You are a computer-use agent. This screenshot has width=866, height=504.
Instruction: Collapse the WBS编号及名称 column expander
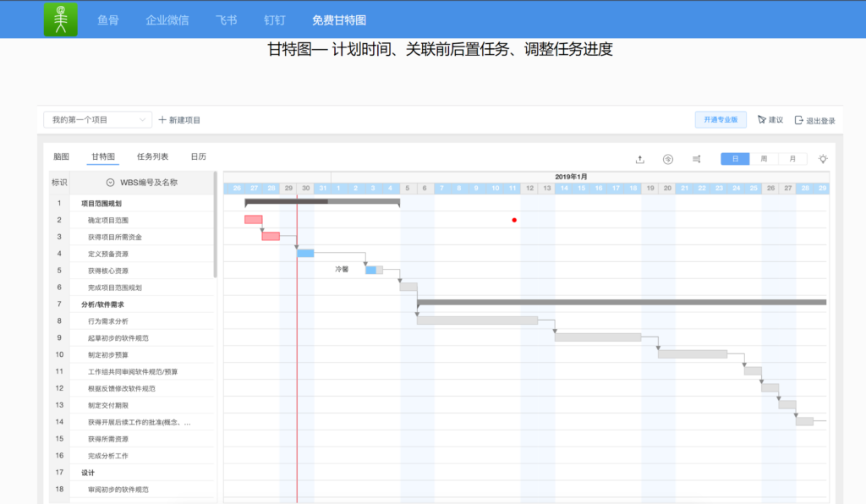click(x=110, y=182)
